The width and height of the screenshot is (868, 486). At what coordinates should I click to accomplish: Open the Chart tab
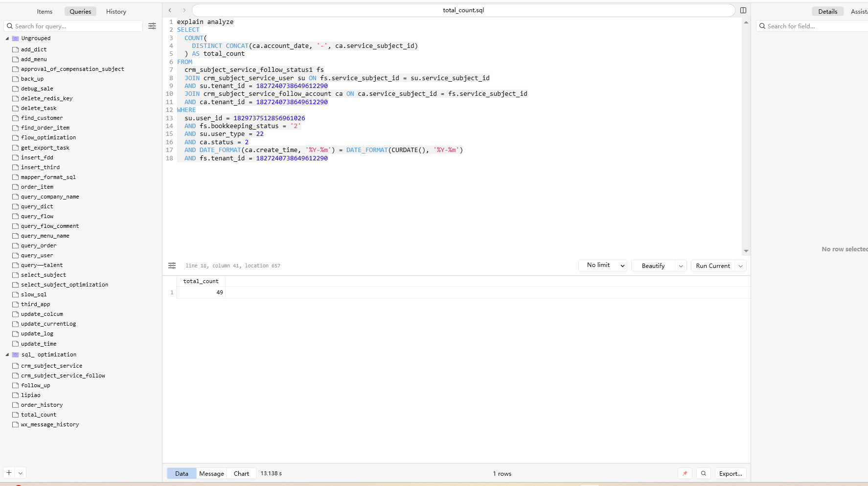[241, 473]
